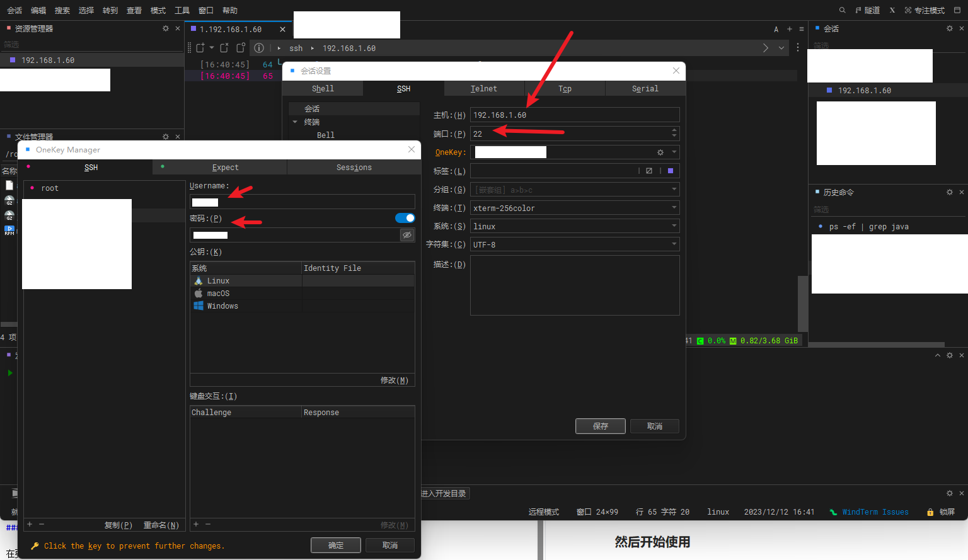Image resolution: width=968 pixels, height=560 pixels.
Task: Click the search magnifier icon in top bar
Action: click(x=842, y=10)
